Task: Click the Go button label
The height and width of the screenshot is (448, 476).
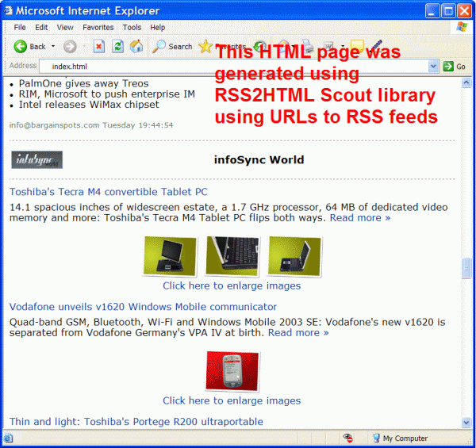Action: (x=460, y=67)
